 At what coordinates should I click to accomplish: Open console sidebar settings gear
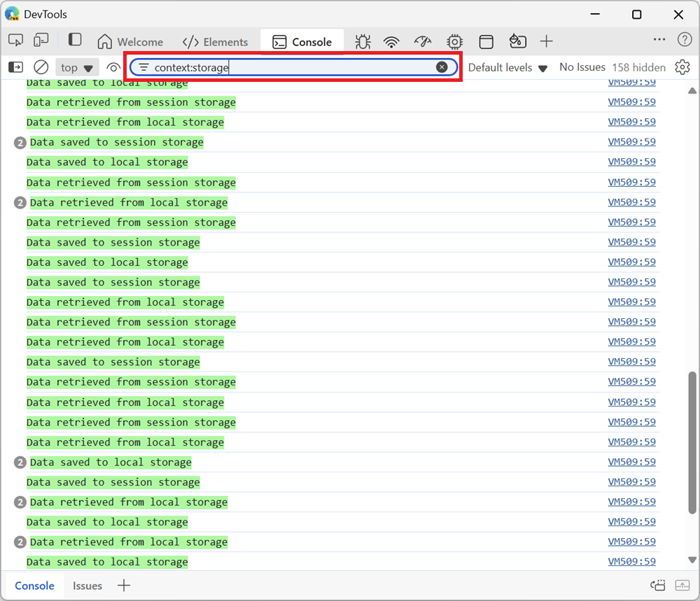[x=684, y=66]
